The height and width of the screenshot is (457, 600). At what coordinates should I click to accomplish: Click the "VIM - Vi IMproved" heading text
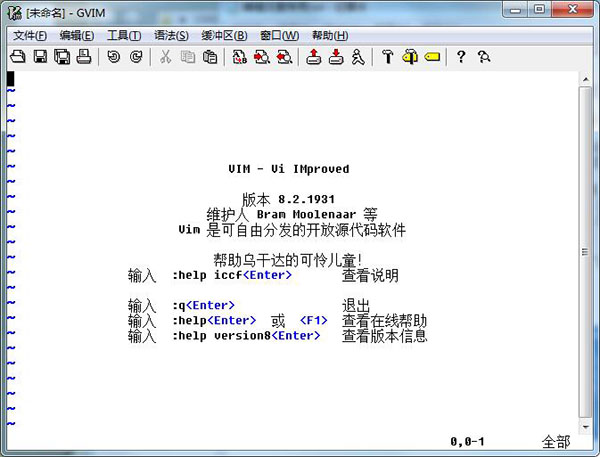[x=289, y=169]
